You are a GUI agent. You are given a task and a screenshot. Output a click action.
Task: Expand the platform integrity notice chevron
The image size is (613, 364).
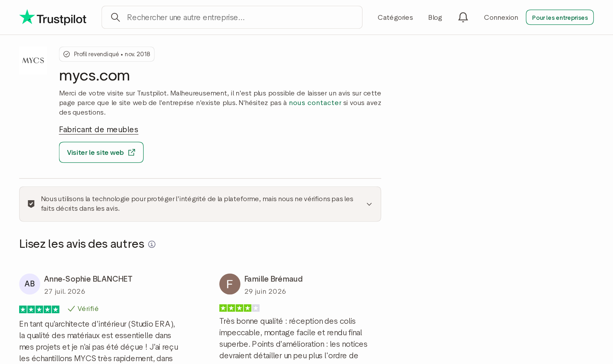click(x=369, y=204)
